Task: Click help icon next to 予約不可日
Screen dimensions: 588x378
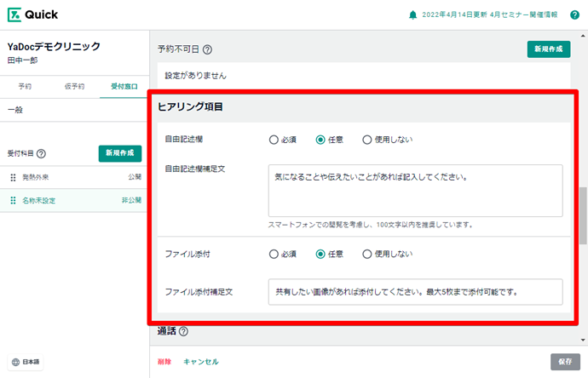Action: [x=207, y=49]
